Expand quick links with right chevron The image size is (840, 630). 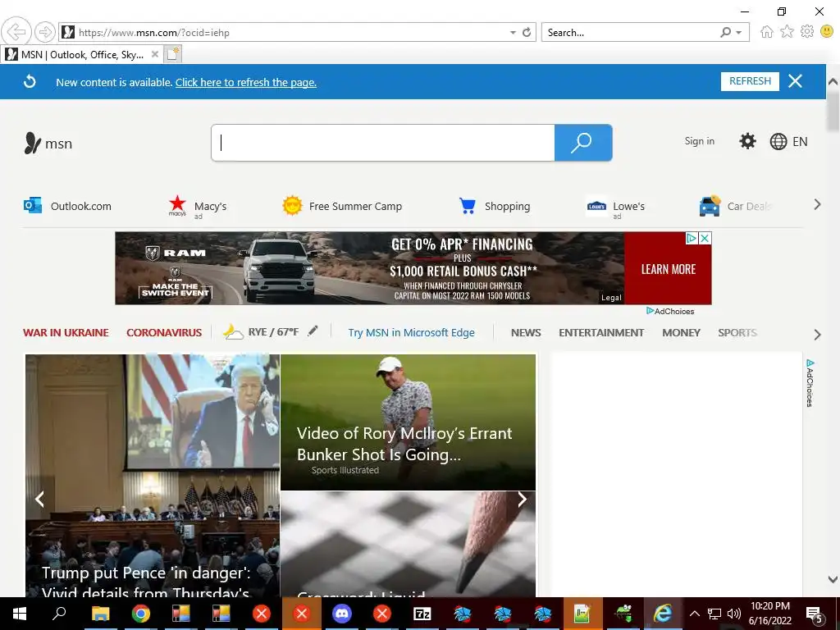[817, 204]
